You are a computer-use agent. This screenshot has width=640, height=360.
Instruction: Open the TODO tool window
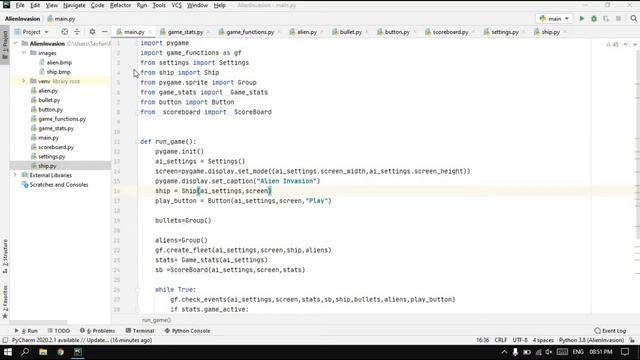click(x=59, y=331)
